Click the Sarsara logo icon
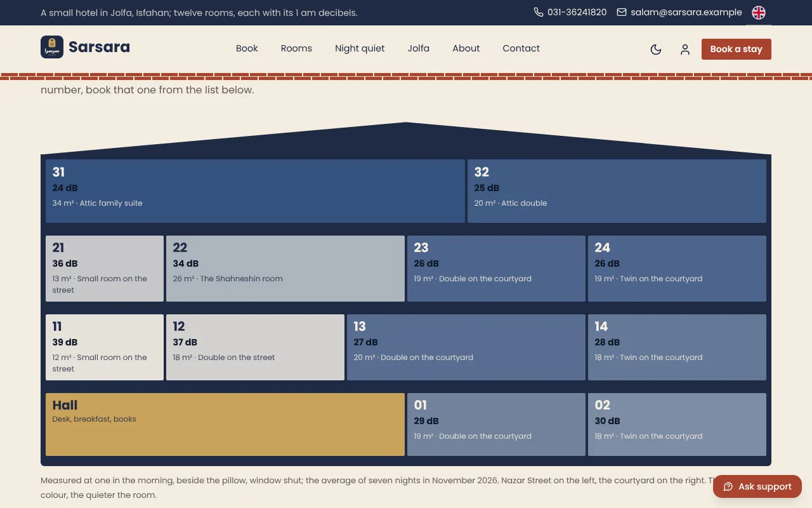The image size is (812, 508). (x=52, y=47)
